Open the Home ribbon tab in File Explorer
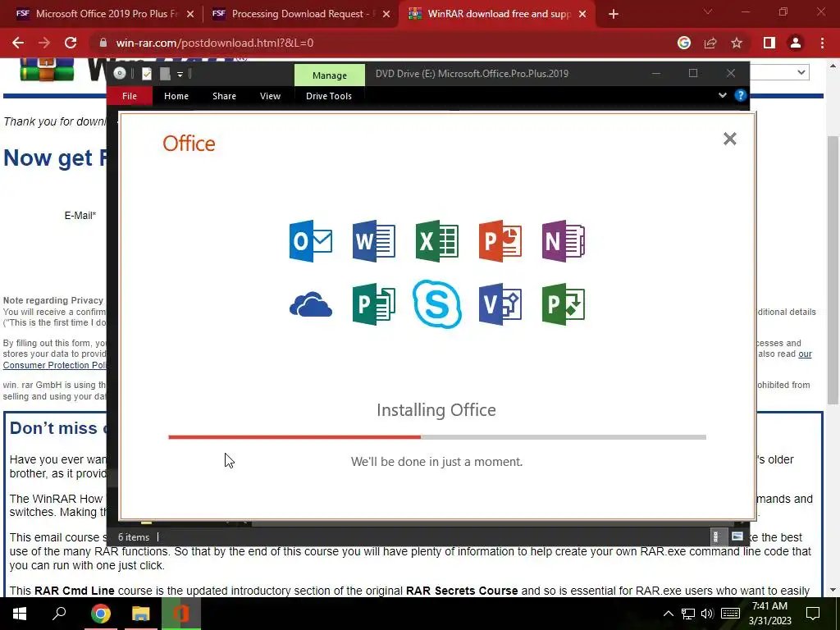 (176, 96)
